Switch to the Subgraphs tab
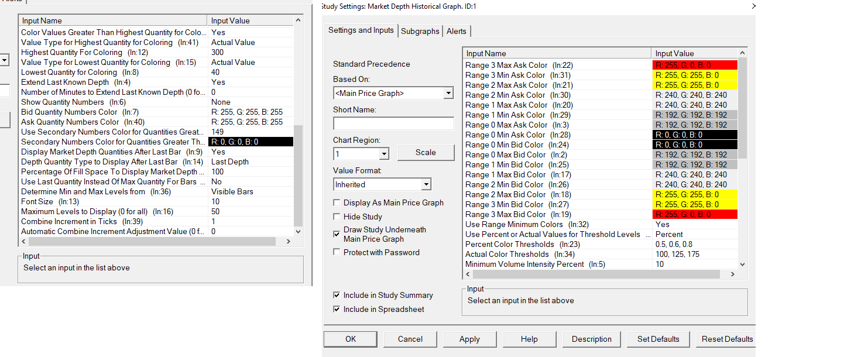868x357 pixels. point(420,32)
